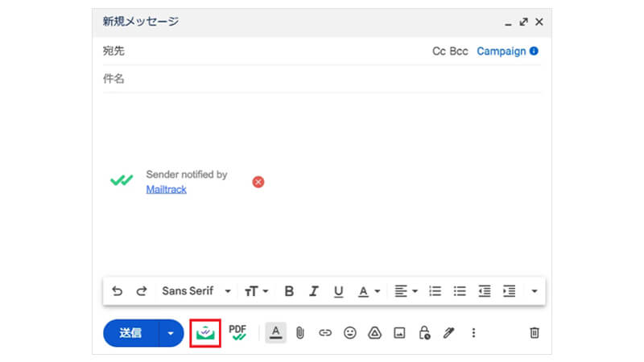Open the Sans Serif font dropdown
Image resolution: width=644 pixels, height=362 pixels.
196,291
